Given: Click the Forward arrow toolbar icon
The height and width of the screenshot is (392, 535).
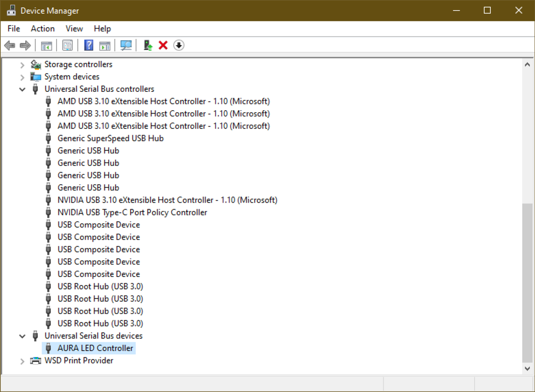Looking at the screenshot, I should click(25, 45).
